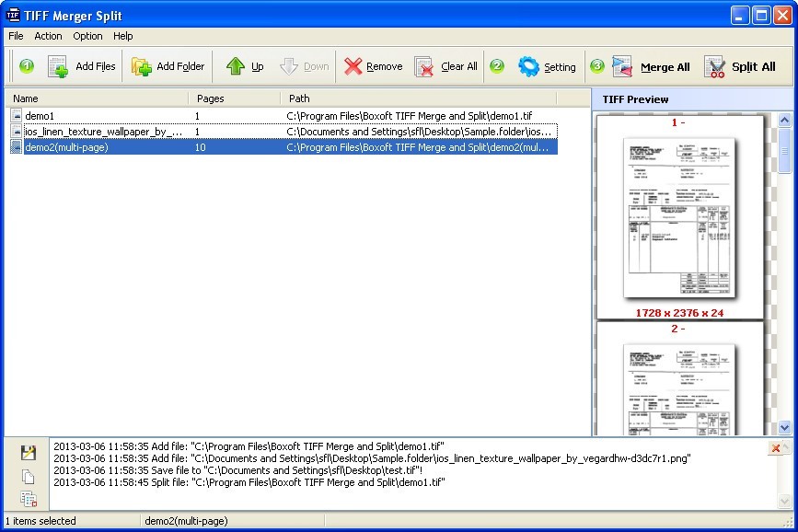Click the TIFF Preview panel header
Image resolution: width=798 pixels, height=532 pixels.
(692, 99)
